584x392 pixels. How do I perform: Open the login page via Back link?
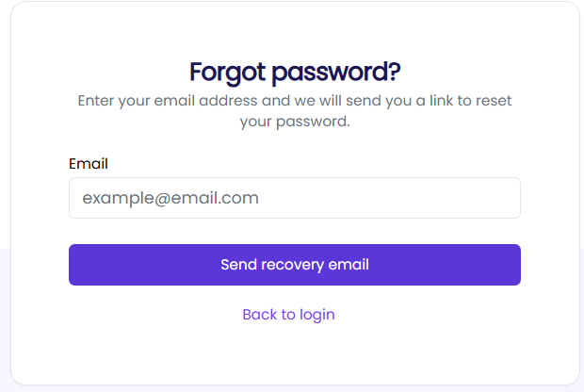pyautogui.click(x=288, y=314)
